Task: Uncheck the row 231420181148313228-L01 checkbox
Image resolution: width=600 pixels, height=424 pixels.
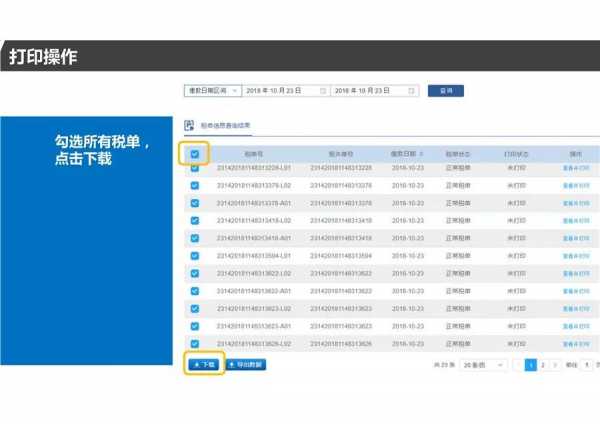Action: click(x=195, y=168)
